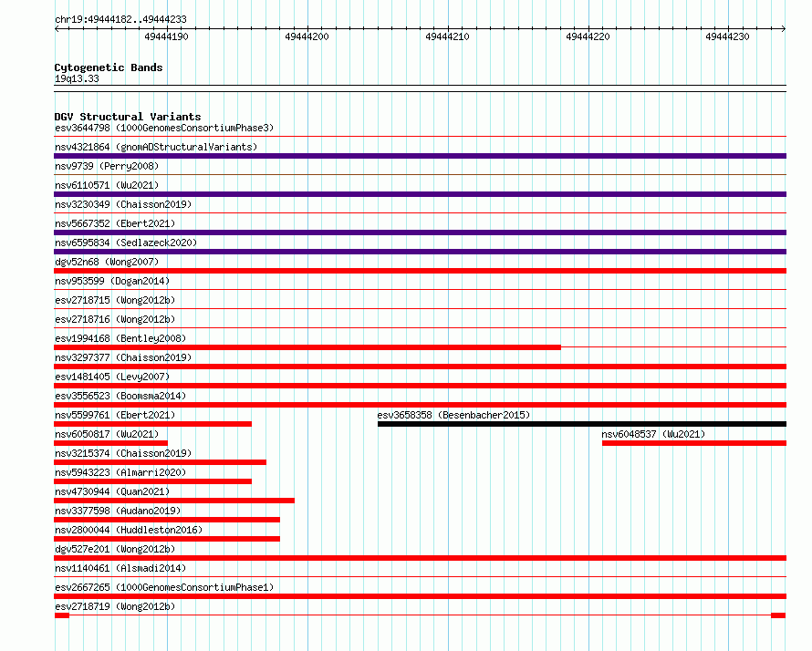The height and width of the screenshot is (651, 812).
Task: Click ruler tick label 49444210
Action: (x=447, y=36)
